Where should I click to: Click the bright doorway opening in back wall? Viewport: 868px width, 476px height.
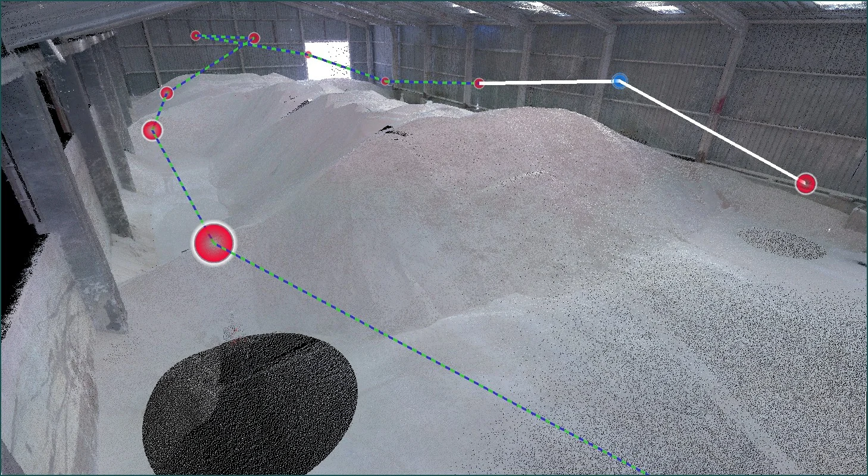point(326,59)
